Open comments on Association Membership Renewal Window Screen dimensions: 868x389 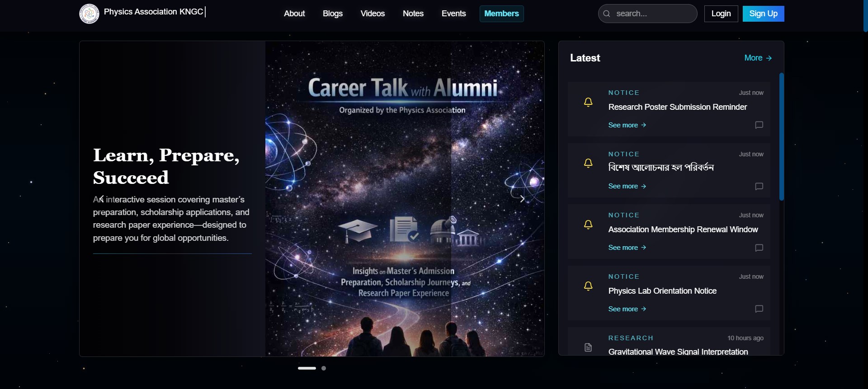click(759, 248)
